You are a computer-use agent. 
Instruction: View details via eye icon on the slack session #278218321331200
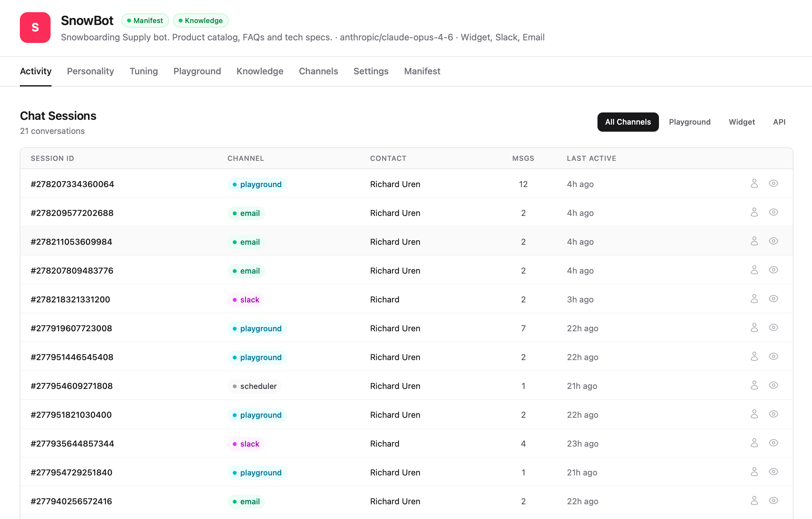click(x=774, y=299)
